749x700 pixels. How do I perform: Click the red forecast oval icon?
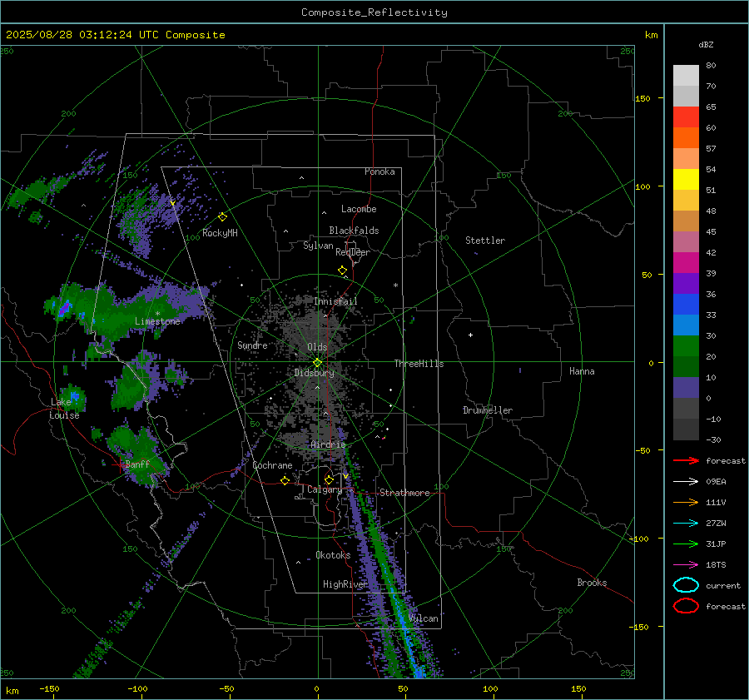686,606
